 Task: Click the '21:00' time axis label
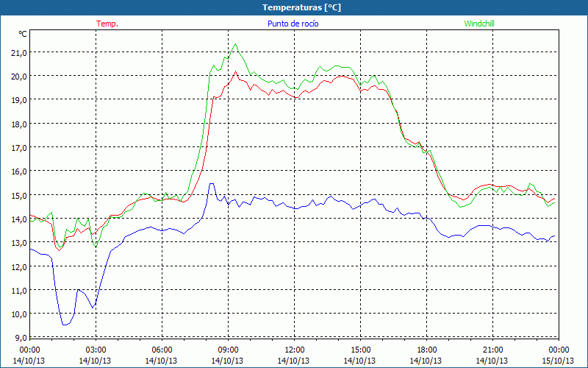click(x=492, y=350)
